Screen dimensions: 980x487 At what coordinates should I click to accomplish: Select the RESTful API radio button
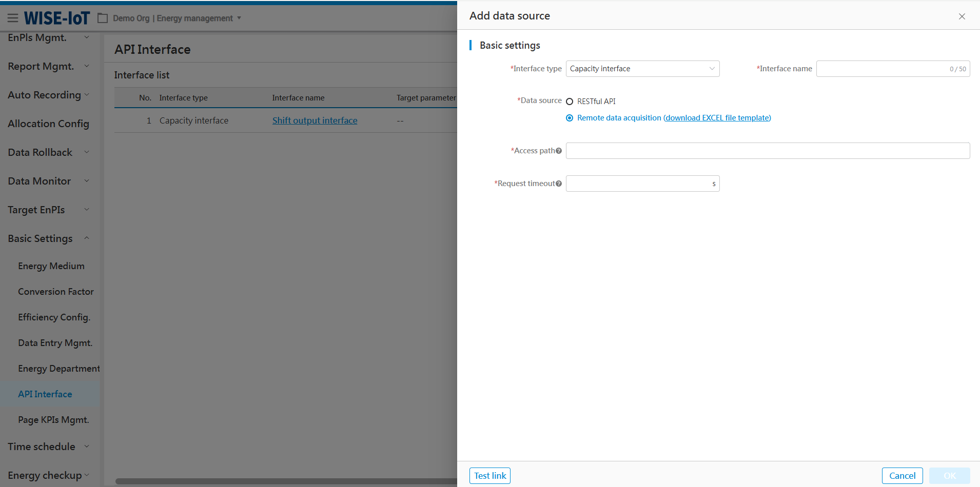[x=570, y=102]
